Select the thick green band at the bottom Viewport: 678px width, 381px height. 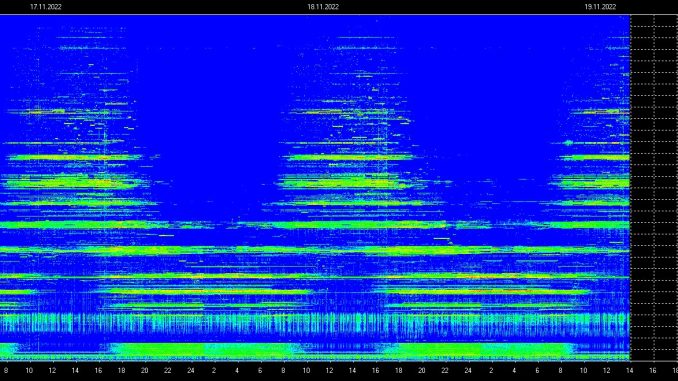coord(315,351)
